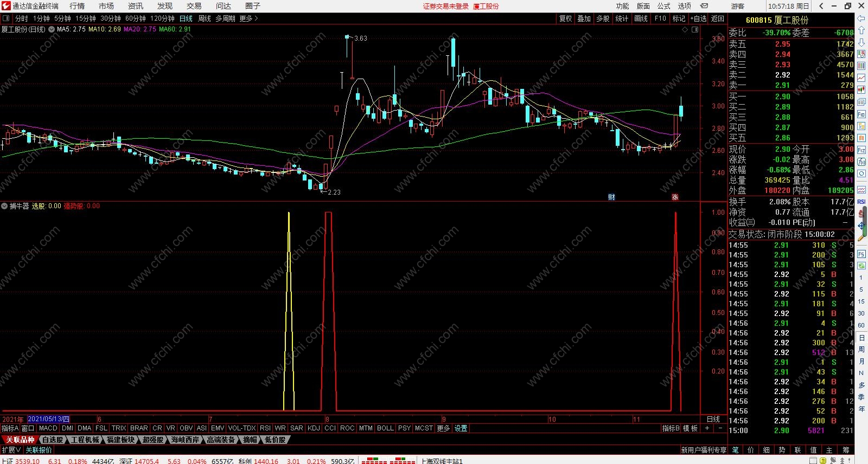Image resolution: width=868 pixels, height=464 pixels.
Task: Open the 多周期 dropdown
Action: (x=225, y=18)
